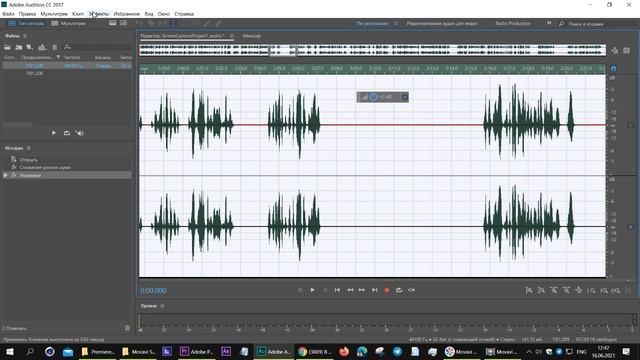Open the Клип menu
The height and width of the screenshot is (360, 640).
[78, 14]
